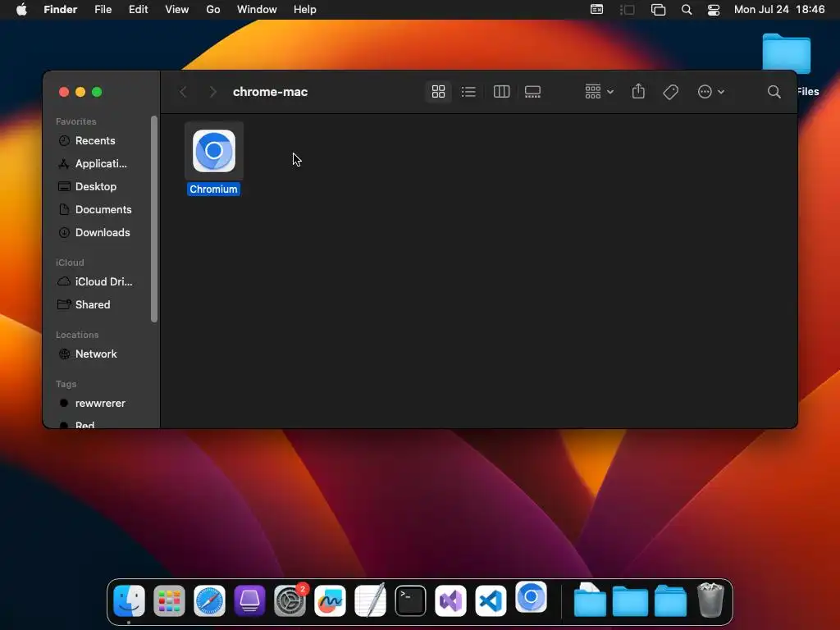
Task: Open the Apple menu
Action: (x=21, y=9)
